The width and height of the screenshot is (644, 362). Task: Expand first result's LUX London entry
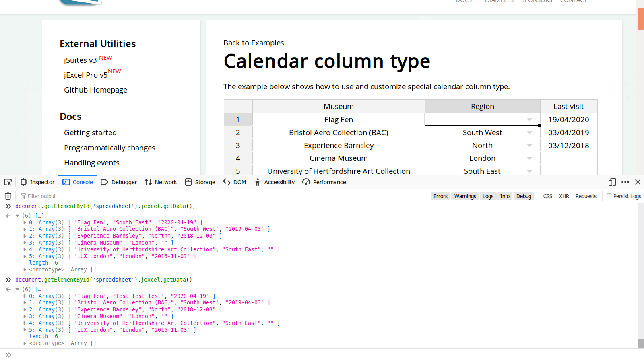25,256
